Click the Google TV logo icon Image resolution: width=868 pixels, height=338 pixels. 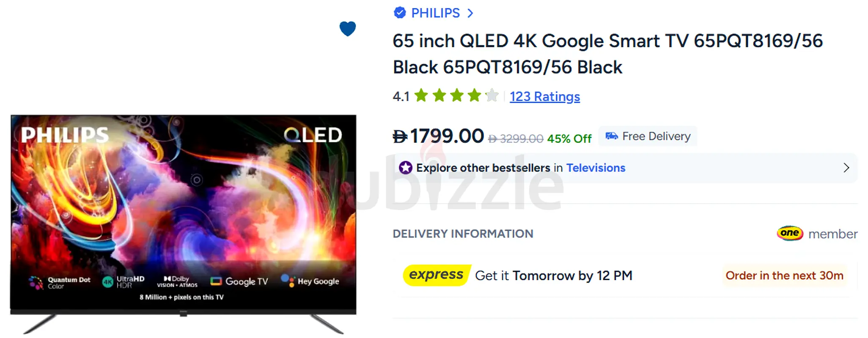pyautogui.click(x=216, y=281)
